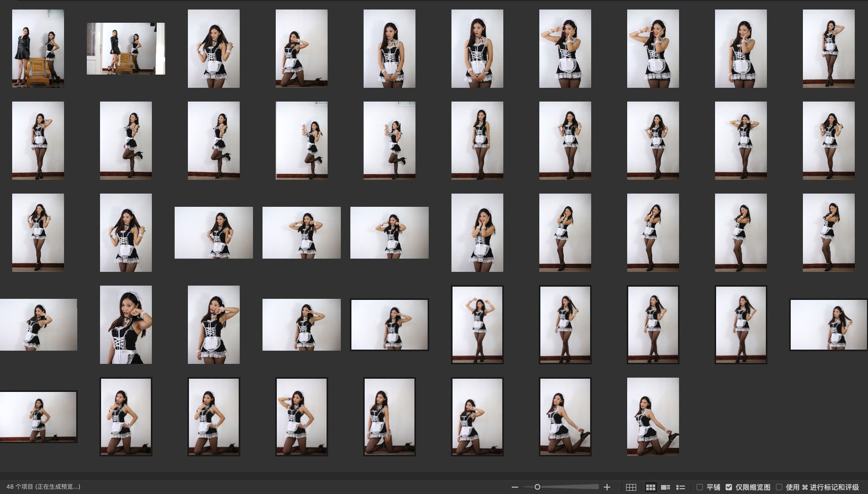868x494 pixels.
Task: Select the close-up thumbnail second in fourth row
Action: point(125,324)
